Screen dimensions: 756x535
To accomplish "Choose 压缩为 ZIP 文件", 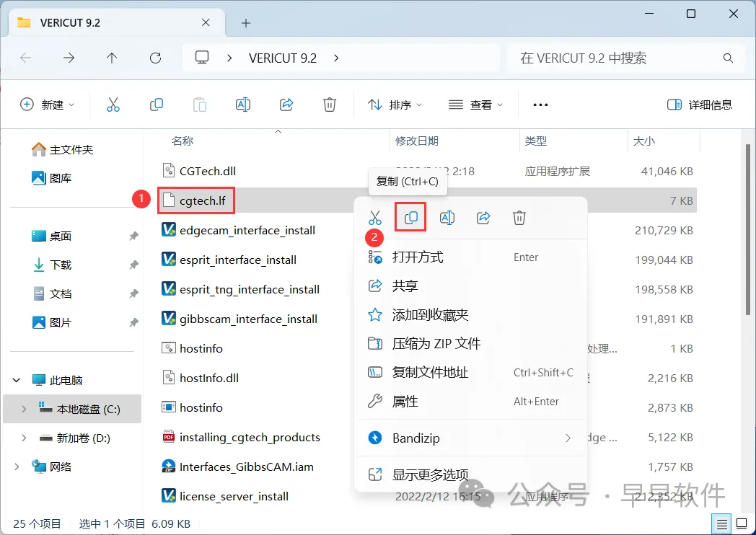I will coord(470,344).
